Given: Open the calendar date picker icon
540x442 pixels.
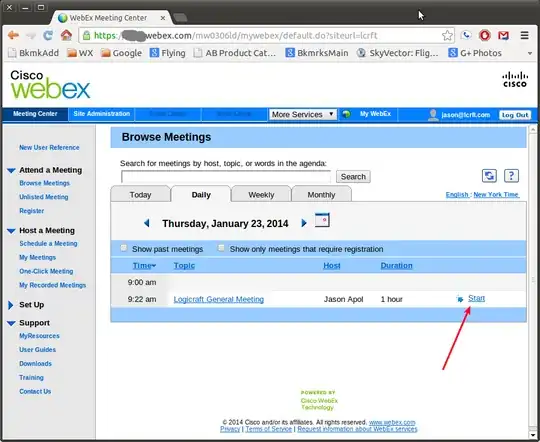Looking at the screenshot, I should [x=322, y=220].
